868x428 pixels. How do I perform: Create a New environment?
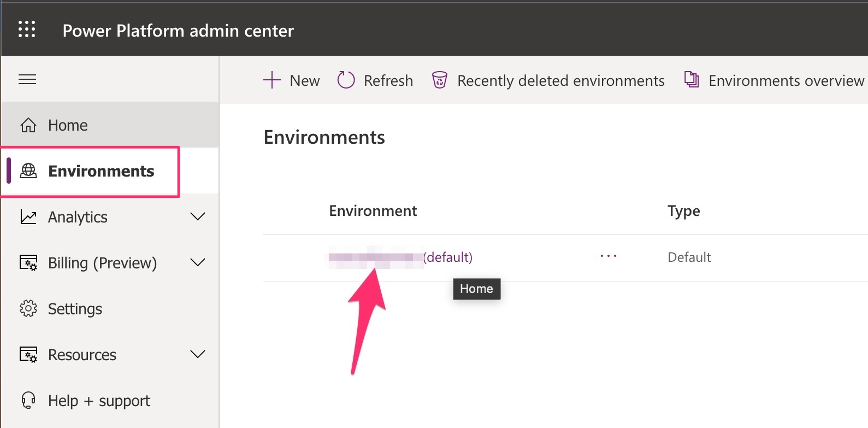pyautogui.click(x=291, y=80)
